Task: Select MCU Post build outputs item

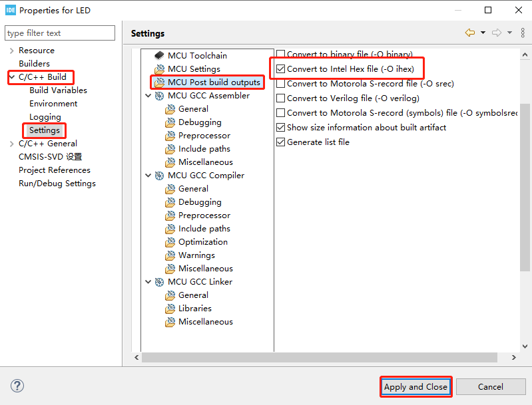Action: pos(213,82)
